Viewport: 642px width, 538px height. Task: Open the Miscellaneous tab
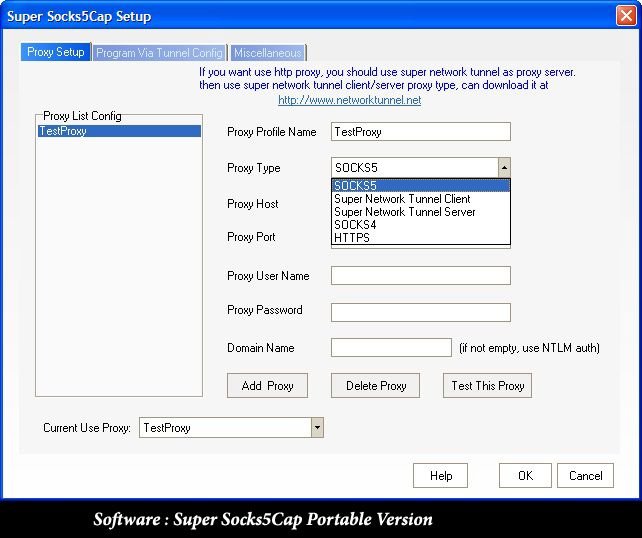click(x=267, y=52)
